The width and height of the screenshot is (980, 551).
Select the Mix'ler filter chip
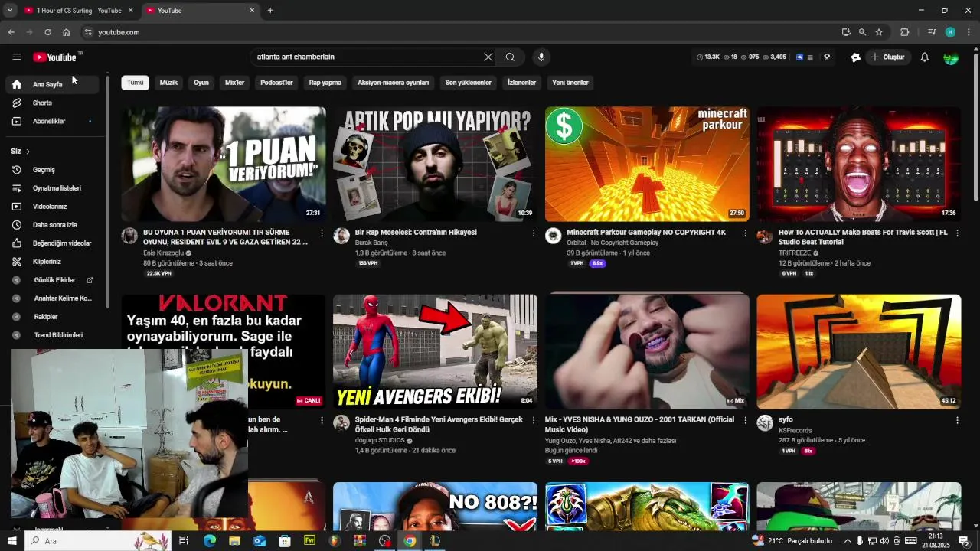point(234,83)
